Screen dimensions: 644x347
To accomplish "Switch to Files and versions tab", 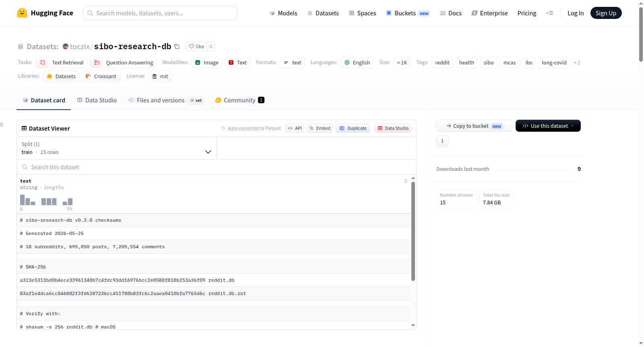I will (166, 100).
